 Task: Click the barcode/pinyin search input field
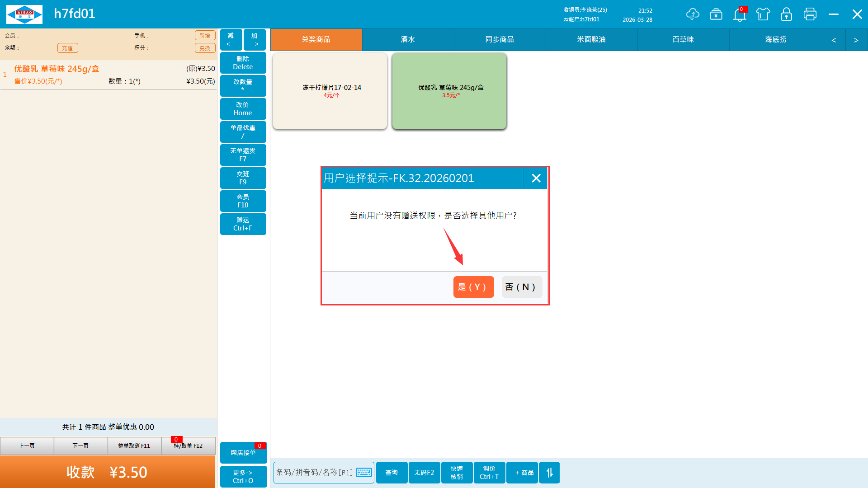tap(314, 473)
